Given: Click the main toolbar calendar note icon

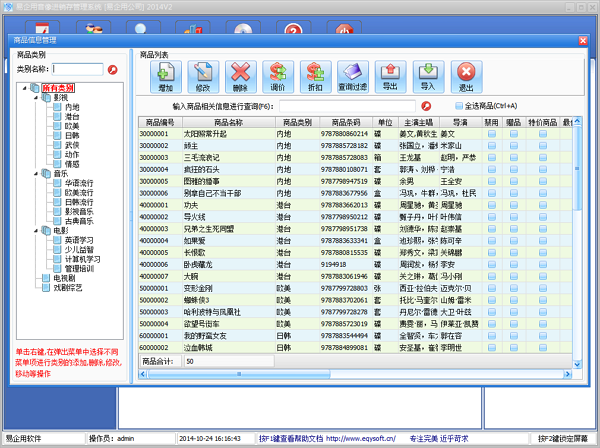Looking at the screenshot, I should (42, 28).
